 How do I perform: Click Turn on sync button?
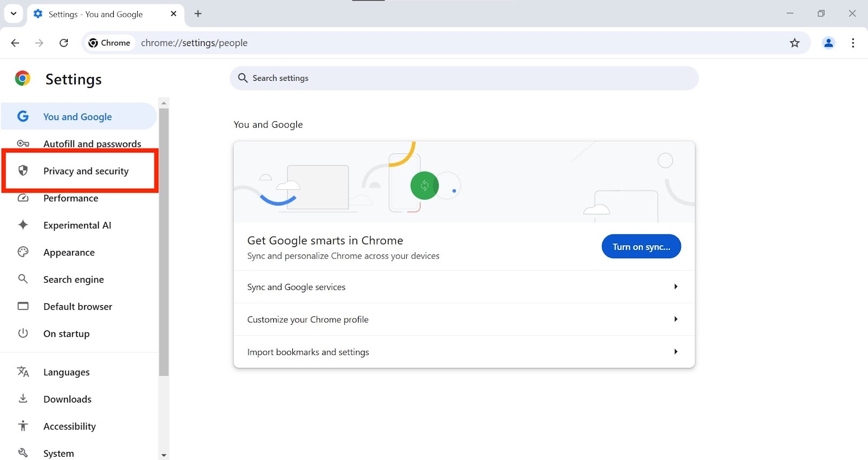641,246
